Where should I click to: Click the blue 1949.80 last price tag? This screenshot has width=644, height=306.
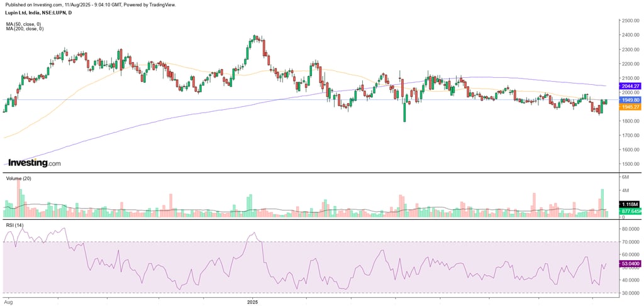(x=629, y=100)
